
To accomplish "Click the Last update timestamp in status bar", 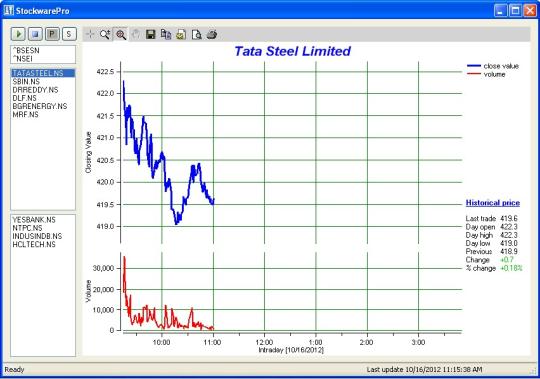I will [x=424, y=370].
